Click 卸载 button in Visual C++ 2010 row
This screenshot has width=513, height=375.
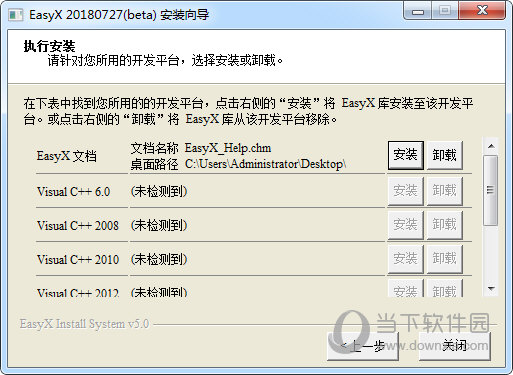(x=445, y=259)
